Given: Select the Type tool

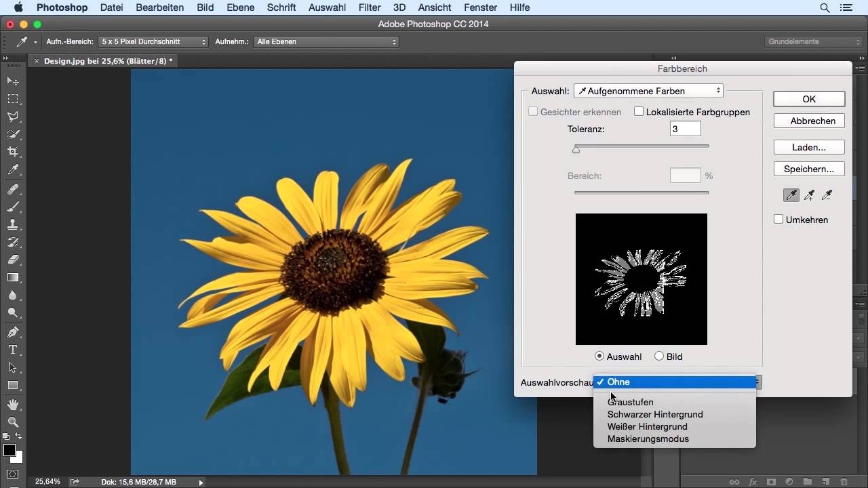Looking at the screenshot, I should pos(12,350).
